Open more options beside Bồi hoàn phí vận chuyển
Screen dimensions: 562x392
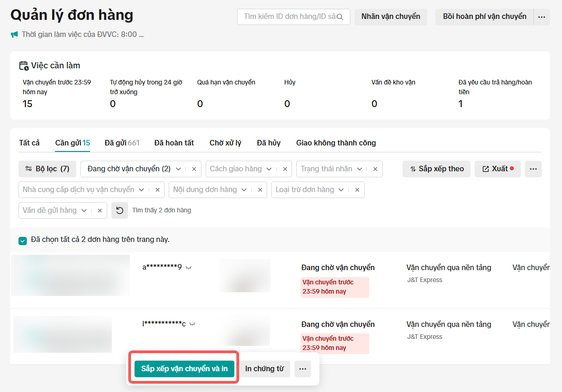click(542, 17)
